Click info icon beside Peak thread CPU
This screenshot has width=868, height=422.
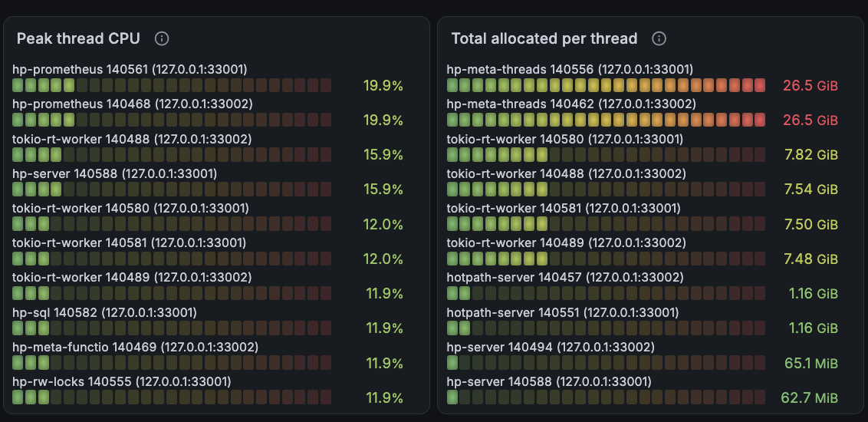(162, 38)
